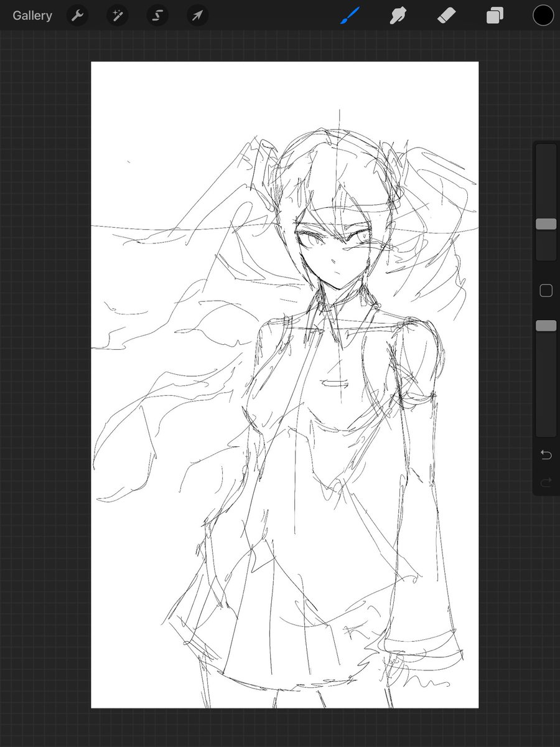The height and width of the screenshot is (747, 560).
Task: Redo the last undone stroke
Action: pos(546,482)
